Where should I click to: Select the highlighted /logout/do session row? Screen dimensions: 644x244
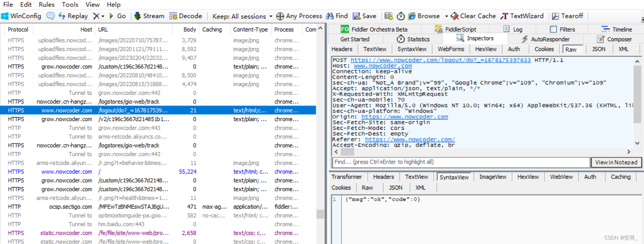pyautogui.click(x=158, y=110)
